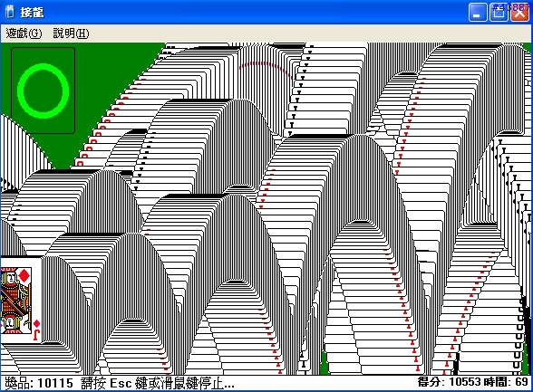
Task: Open the 遊戲(G) game menu
Action: (x=24, y=33)
